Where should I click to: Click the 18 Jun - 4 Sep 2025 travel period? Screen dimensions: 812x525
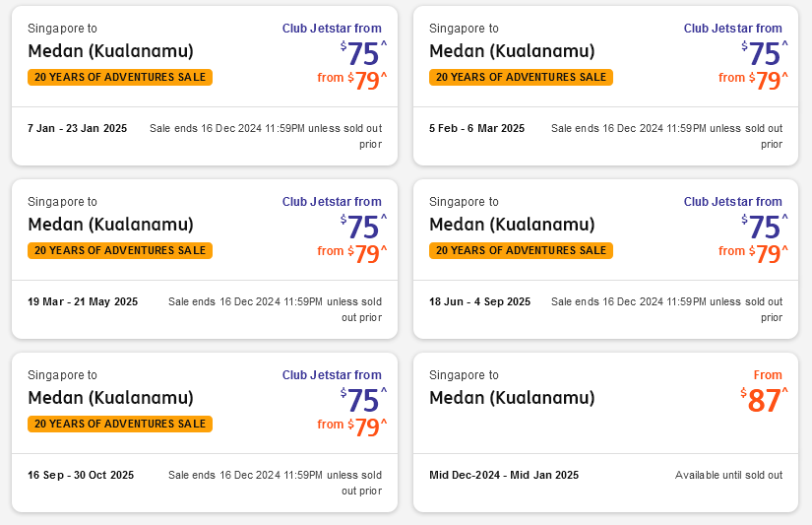[x=479, y=301]
